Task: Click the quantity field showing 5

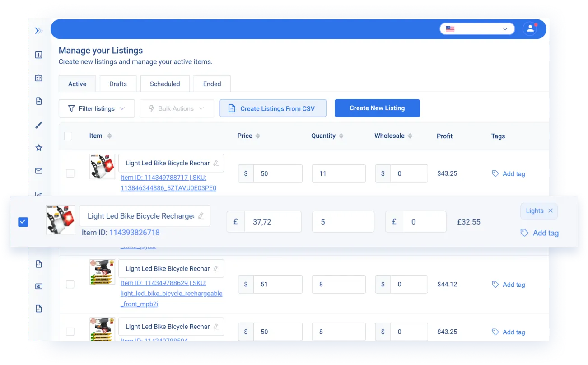Action: pyautogui.click(x=343, y=222)
